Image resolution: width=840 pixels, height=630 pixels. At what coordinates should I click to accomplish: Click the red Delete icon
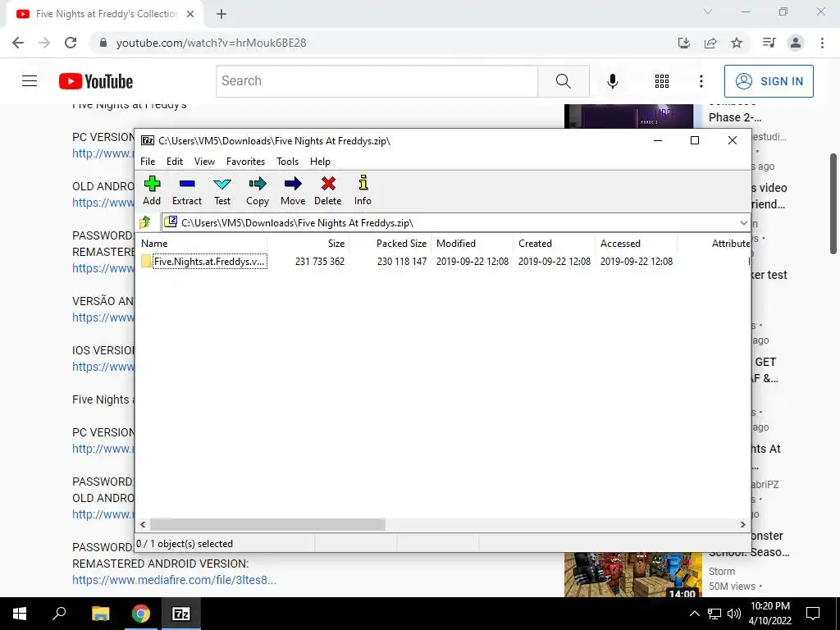(x=328, y=184)
